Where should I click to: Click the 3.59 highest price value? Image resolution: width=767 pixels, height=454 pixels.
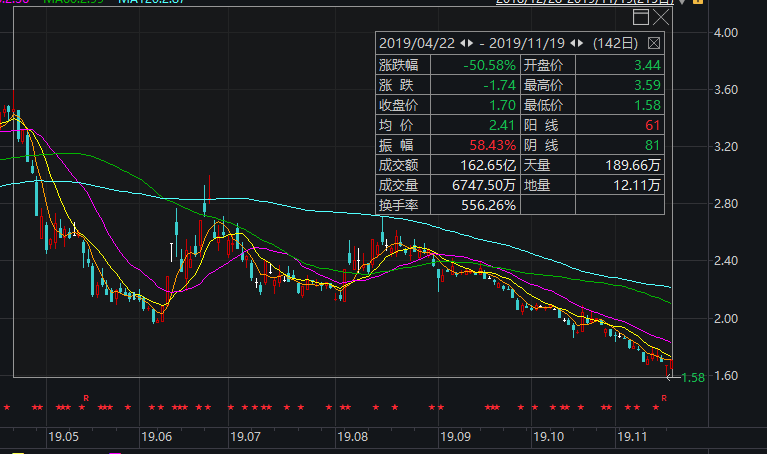coord(647,85)
